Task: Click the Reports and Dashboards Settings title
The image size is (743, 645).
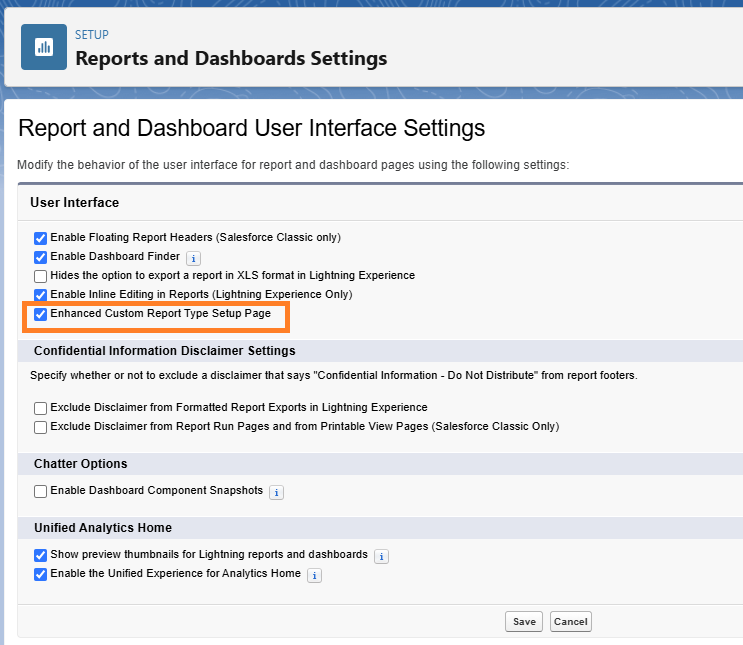Action: tap(231, 58)
